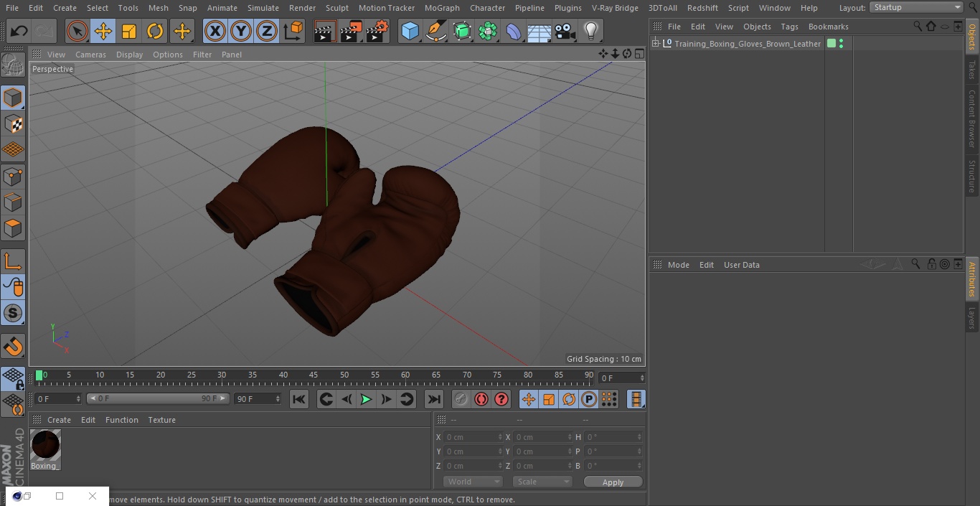
Task: Toggle the viewport solo S button
Action: coord(14,313)
